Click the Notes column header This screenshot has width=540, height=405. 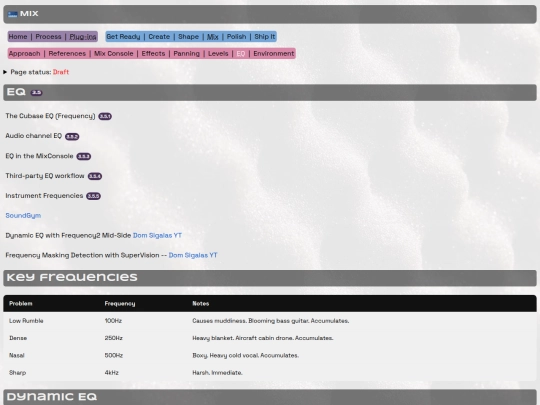(201, 303)
